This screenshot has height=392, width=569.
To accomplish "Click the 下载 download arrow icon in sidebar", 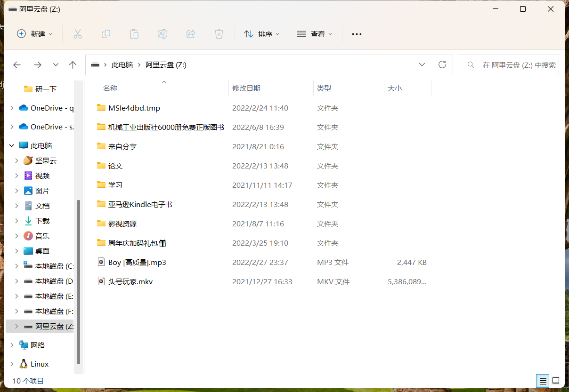I will point(28,221).
